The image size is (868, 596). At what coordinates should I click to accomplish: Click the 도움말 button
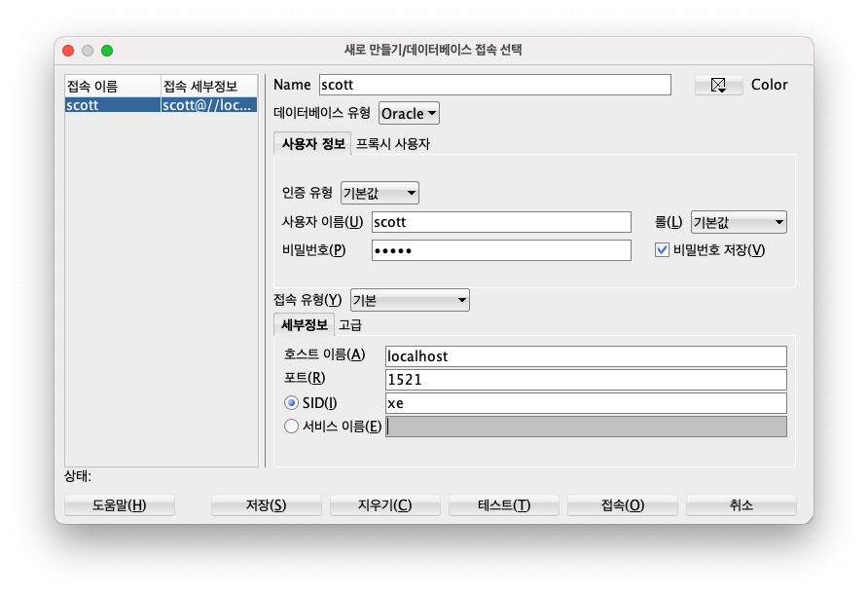[120, 505]
